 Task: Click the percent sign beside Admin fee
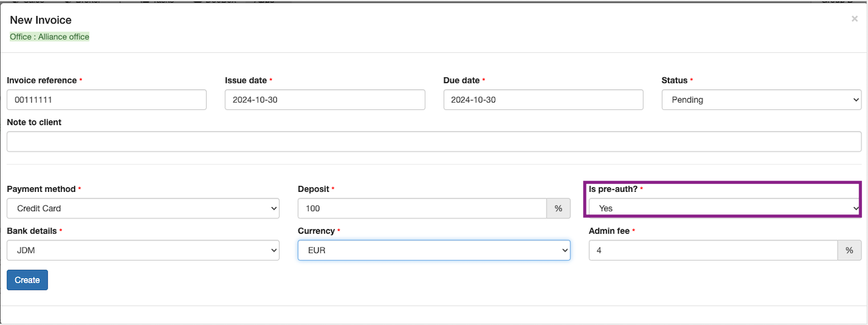coord(849,250)
